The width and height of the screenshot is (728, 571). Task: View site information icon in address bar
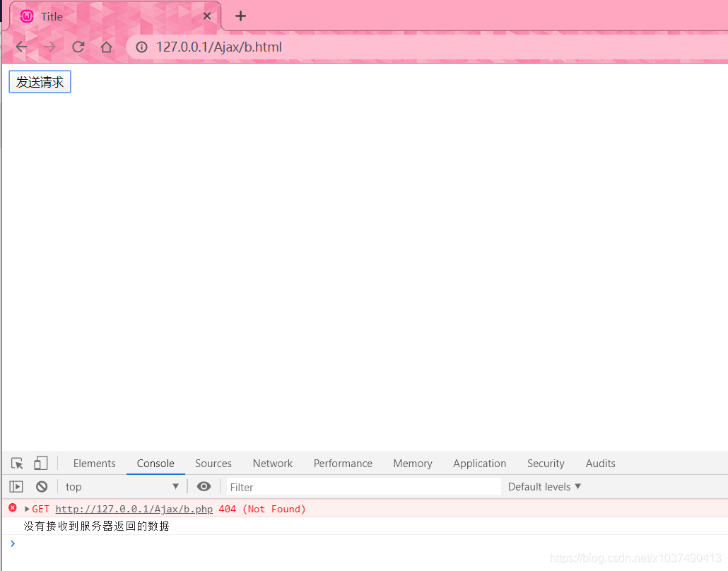[141, 47]
